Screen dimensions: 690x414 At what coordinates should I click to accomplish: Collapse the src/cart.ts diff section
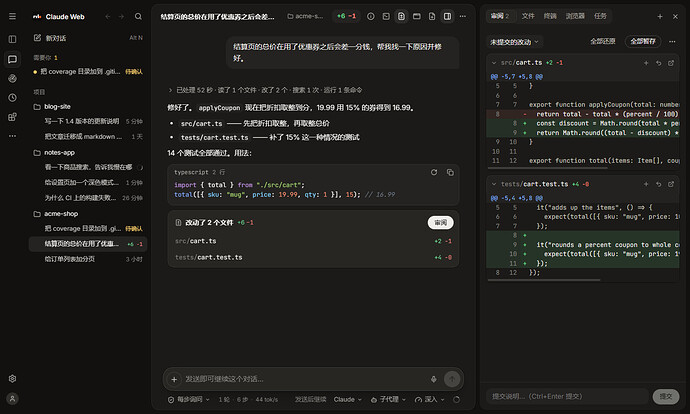(494, 63)
